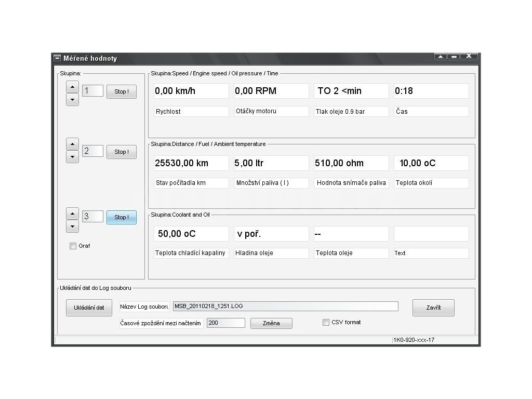Minimize the Měřené hodnoty window
The width and height of the screenshot is (532, 399).
point(454,57)
